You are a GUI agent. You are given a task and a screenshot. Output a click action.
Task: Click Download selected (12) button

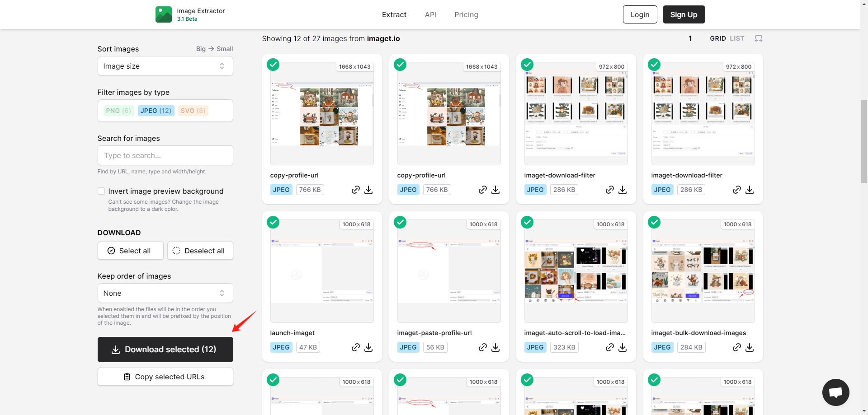[x=165, y=350]
